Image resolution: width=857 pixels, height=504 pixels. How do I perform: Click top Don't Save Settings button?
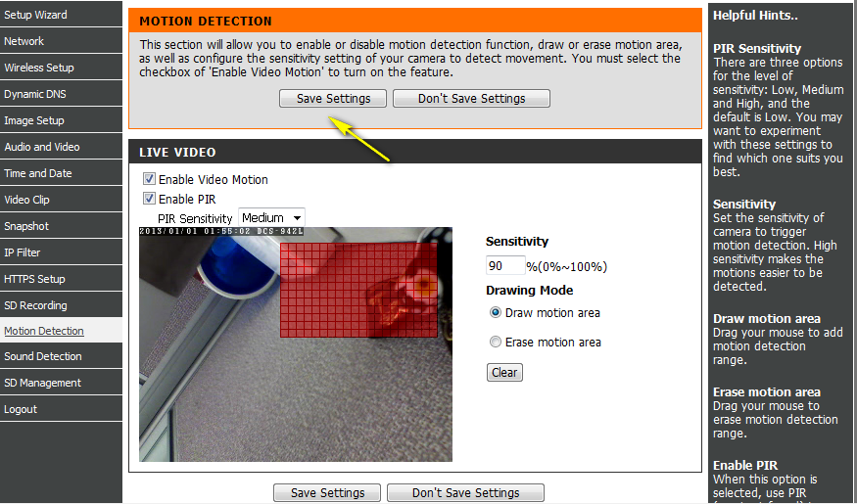point(471,99)
